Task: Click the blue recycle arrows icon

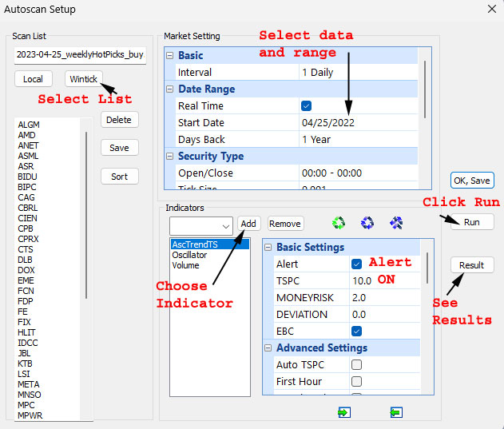Action: [367, 223]
